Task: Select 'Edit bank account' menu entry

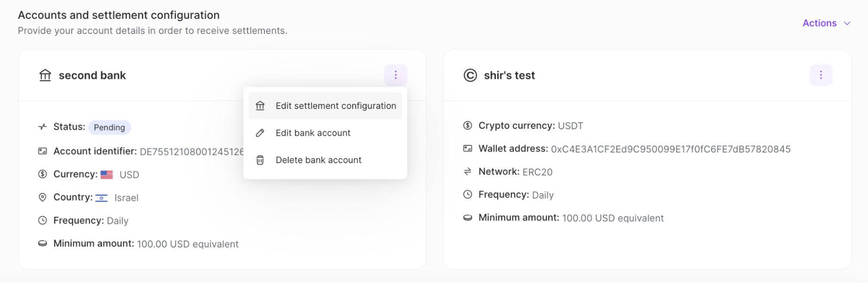Action: tap(313, 133)
